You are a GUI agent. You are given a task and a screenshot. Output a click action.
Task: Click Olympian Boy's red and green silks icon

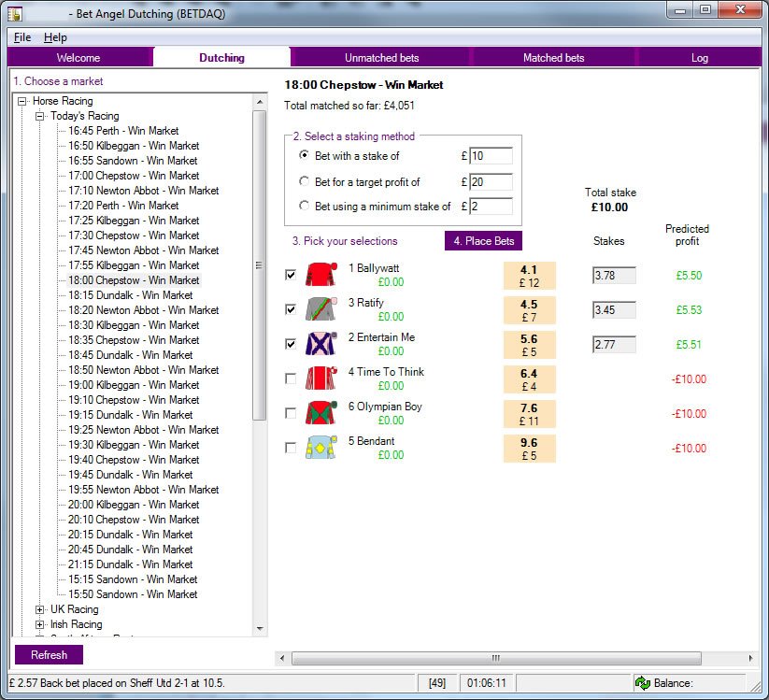click(x=320, y=413)
